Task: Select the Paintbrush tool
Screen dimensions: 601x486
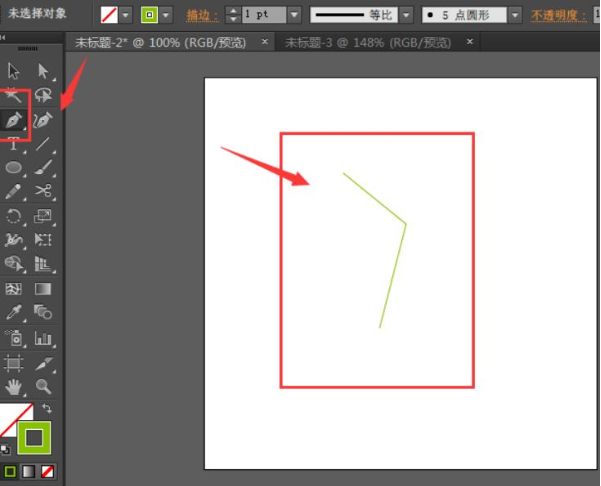Action: point(43,168)
